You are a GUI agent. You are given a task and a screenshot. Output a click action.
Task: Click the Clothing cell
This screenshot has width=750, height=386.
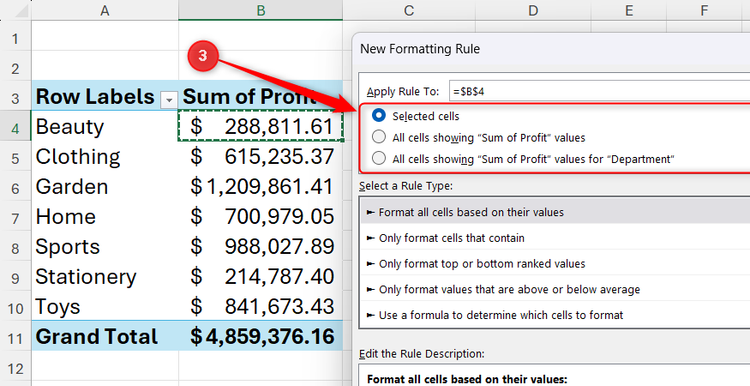click(x=105, y=156)
